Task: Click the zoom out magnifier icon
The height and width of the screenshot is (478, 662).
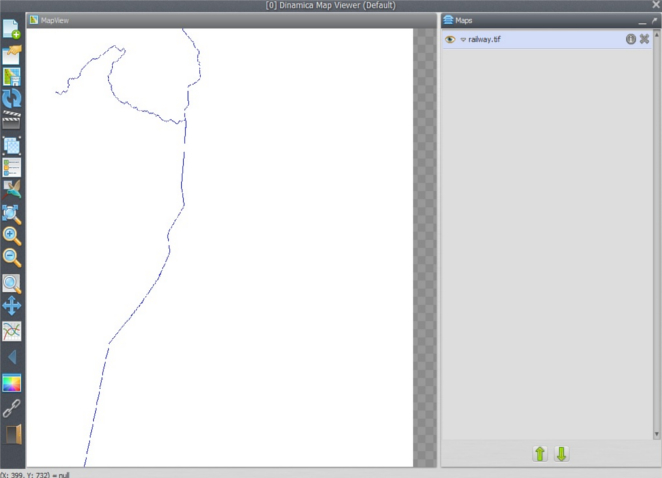Action: pyautogui.click(x=12, y=258)
